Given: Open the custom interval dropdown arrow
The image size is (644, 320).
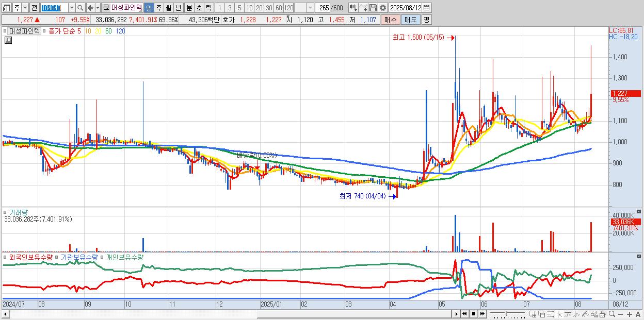Looking at the screenshot, I should click(310, 8).
